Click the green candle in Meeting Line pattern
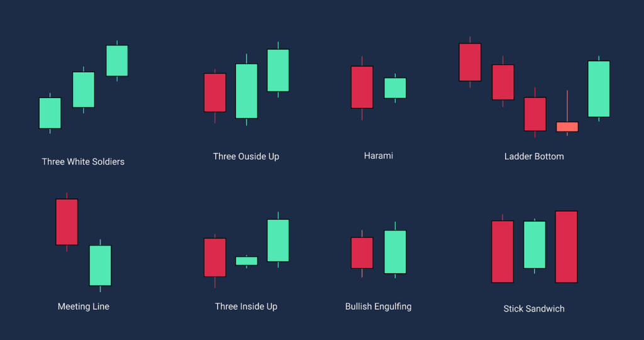Viewport: 644px width, 340px height. click(100, 266)
